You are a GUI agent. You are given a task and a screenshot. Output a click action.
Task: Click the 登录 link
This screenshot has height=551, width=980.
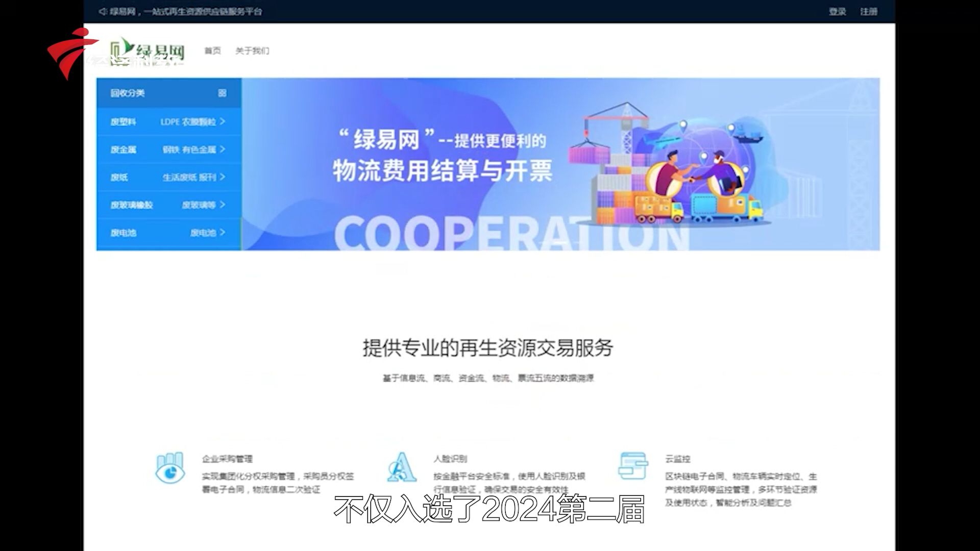[837, 11]
